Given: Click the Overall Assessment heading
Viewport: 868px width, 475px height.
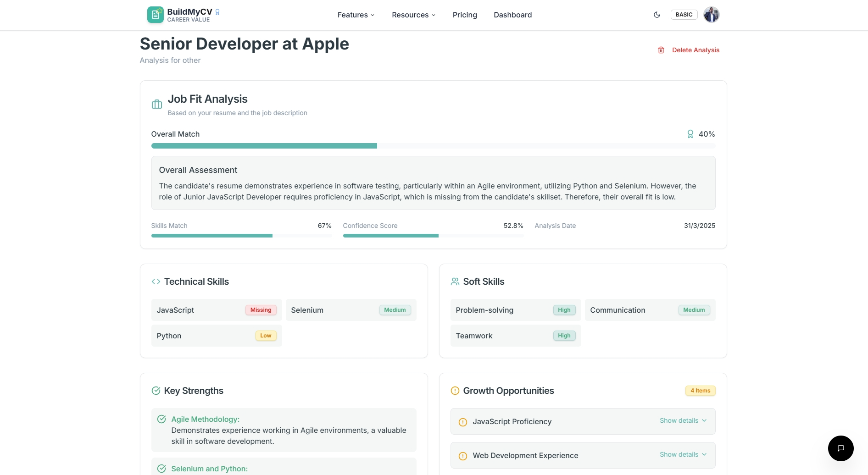Looking at the screenshot, I should pyautogui.click(x=198, y=170).
